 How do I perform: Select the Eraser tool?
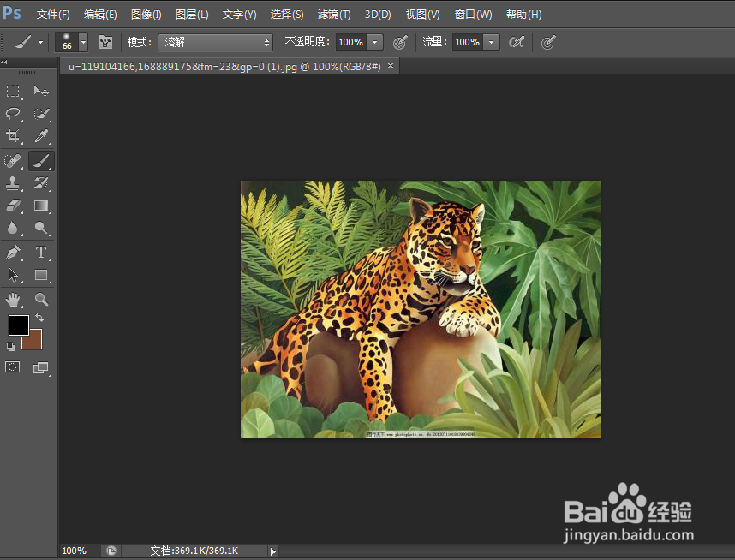pos(13,206)
